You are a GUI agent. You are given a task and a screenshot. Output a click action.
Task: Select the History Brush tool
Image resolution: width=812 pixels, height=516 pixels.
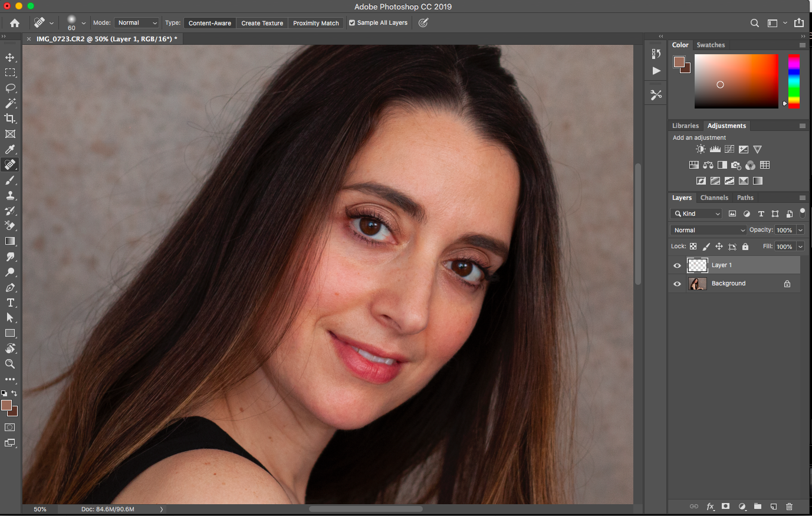click(10, 211)
